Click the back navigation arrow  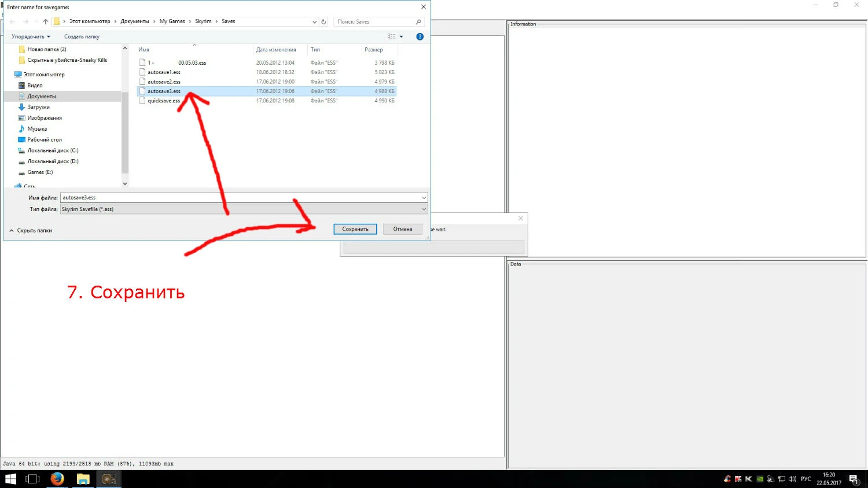pyautogui.click(x=11, y=21)
